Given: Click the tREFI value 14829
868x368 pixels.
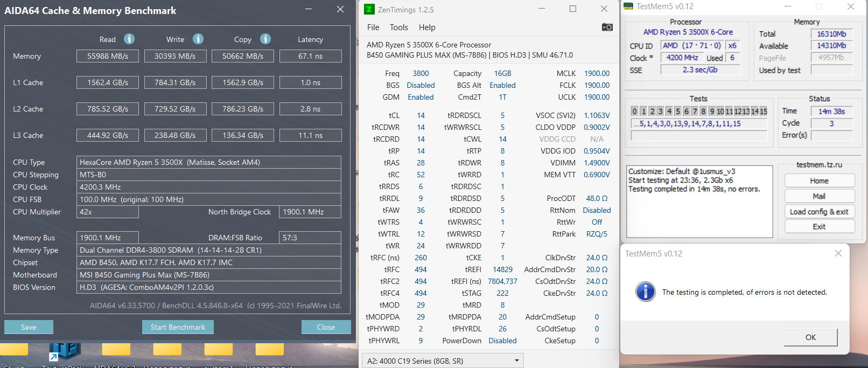Looking at the screenshot, I should pos(502,269).
